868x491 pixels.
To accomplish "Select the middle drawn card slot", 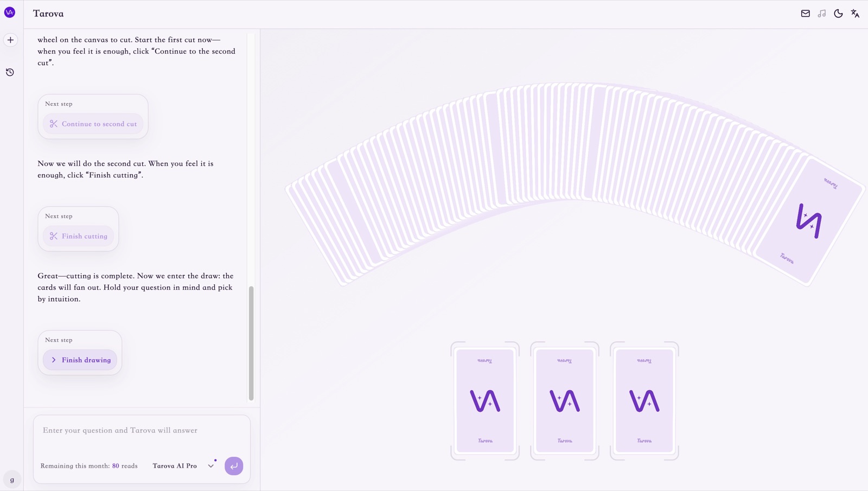I will 565,401.
